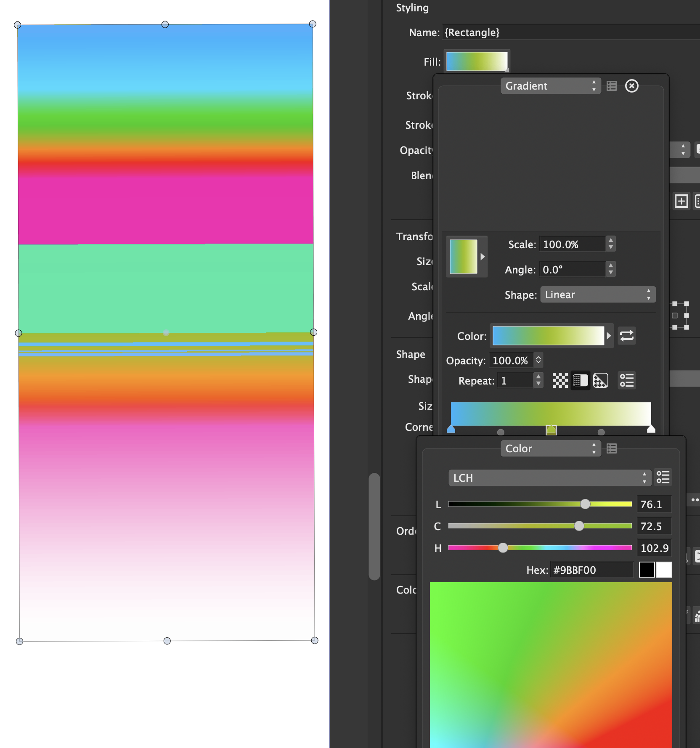Image resolution: width=700 pixels, height=748 pixels.
Task: Open the LCH color options list icon
Action: (x=663, y=477)
